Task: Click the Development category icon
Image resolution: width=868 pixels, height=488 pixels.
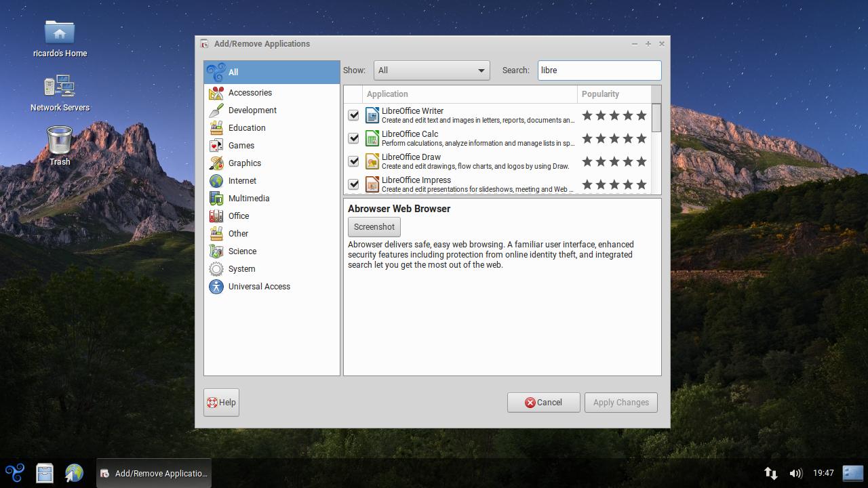Action: tap(216, 110)
